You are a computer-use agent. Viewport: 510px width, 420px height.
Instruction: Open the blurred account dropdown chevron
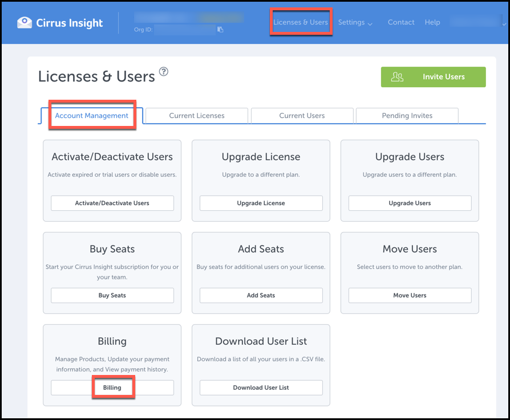tap(504, 24)
